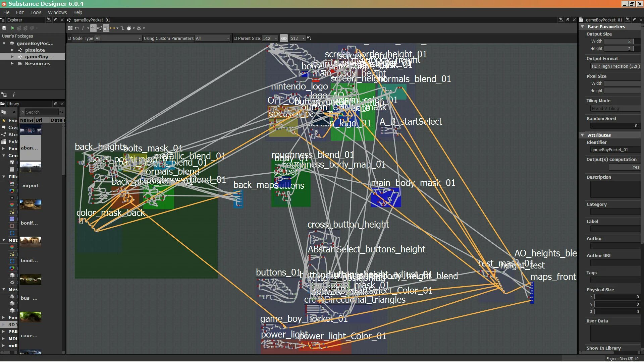Click the connector routing icon in graph toolbar
Image resolution: width=644 pixels, height=362 pixels.
(122, 28)
